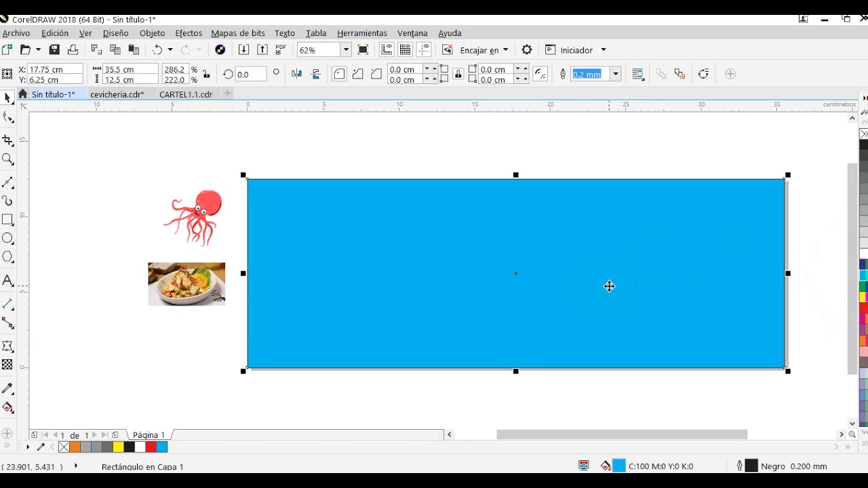Select the Freehand drawing tool

click(x=7, y=182)
